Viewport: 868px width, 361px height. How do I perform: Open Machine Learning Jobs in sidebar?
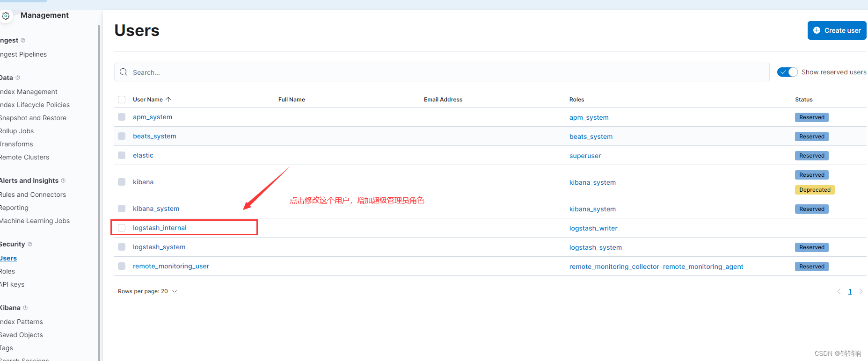point(35,221)
